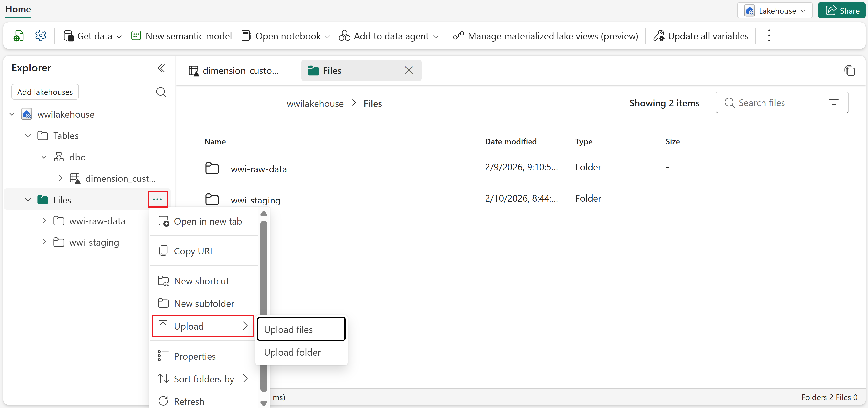This screenshot has height=408, width=868.
Task: Select the dbo schema item
Action: click(x=77, y=157)
